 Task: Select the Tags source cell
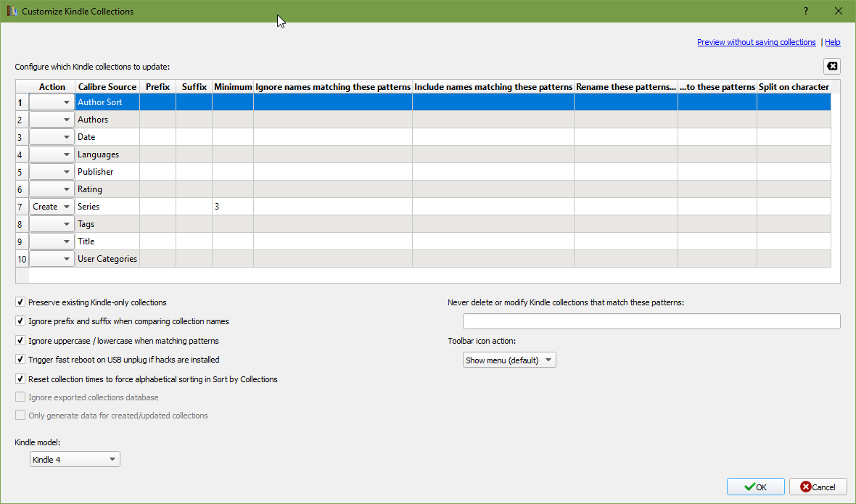click(107, 224)
